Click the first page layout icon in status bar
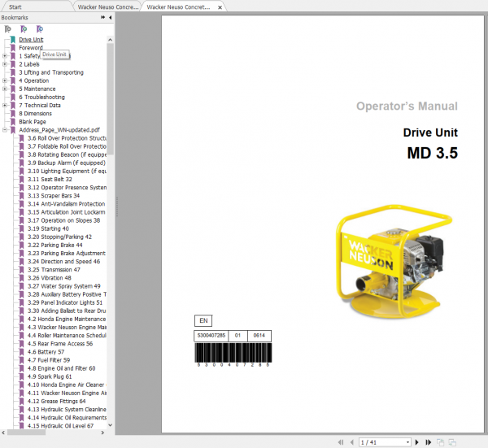This screenshot has width=488, height=448. (440, 442)
